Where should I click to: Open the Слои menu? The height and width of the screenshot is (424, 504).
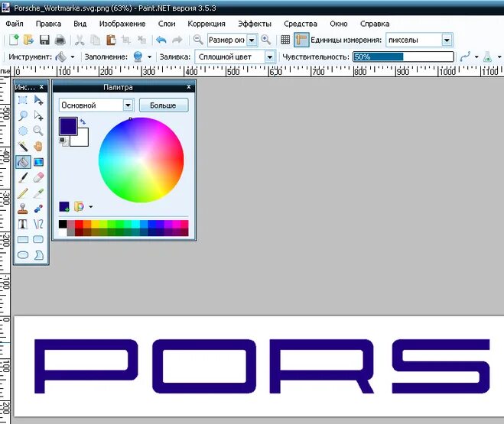click(x=167, y=24)
